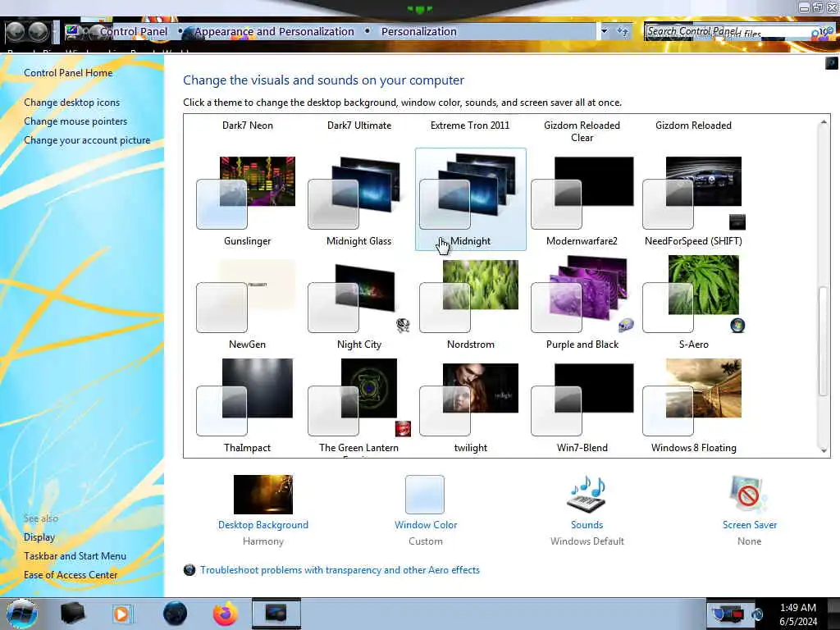Image resolution: width=840 pixels, height=630 pixels.
Task: Click the address bar refresh button
Action: (x=623, y=32)
